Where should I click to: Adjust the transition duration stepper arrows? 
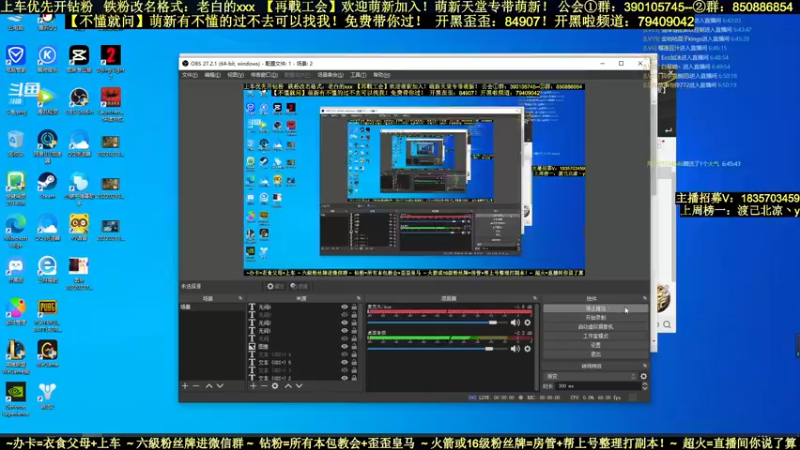(x=644, y=386)
